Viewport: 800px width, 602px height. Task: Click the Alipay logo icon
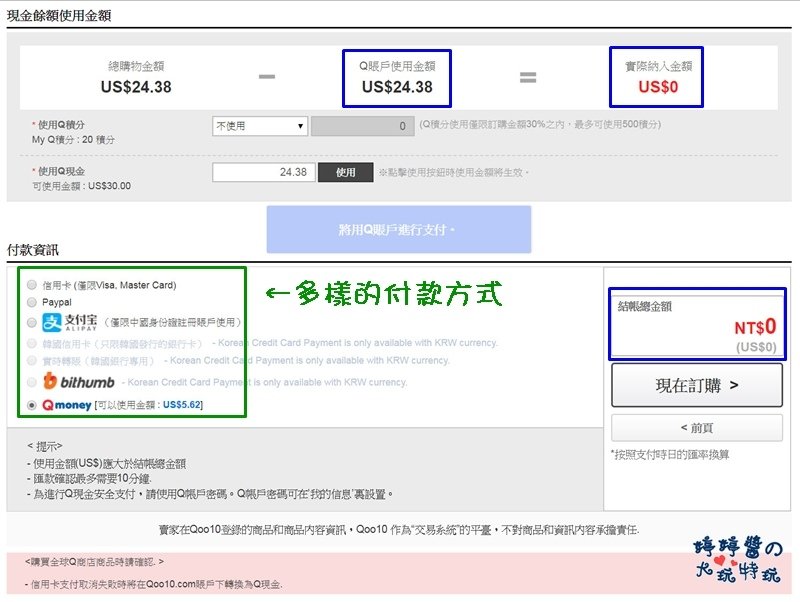point(52,322)
